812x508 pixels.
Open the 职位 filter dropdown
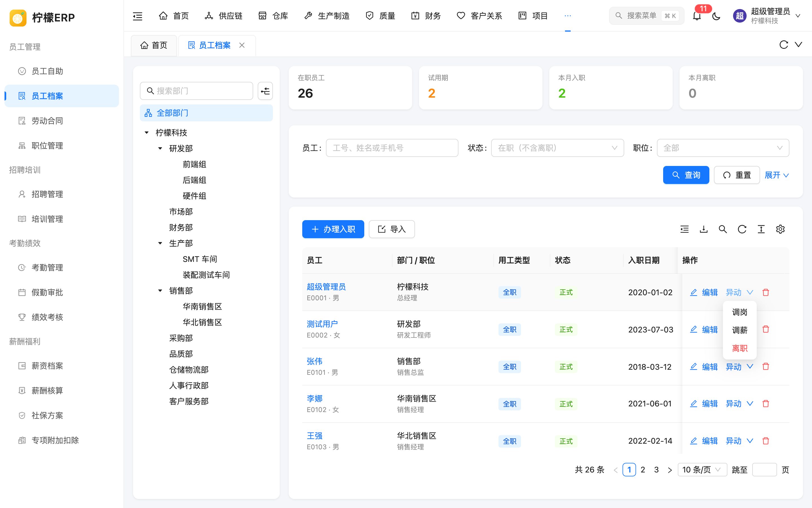(x=723, y=148)
